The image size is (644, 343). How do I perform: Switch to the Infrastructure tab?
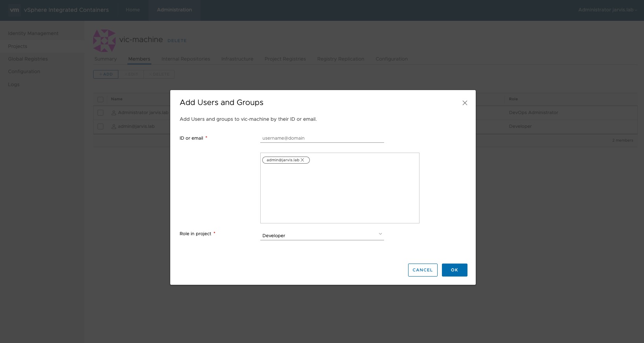click(237, 59)
